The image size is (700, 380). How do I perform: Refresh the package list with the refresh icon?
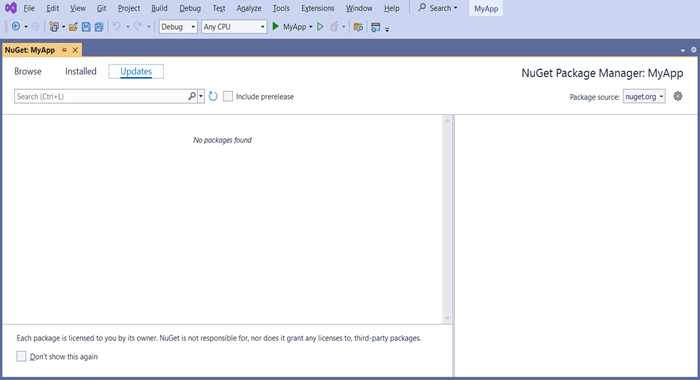click(213, 96)
